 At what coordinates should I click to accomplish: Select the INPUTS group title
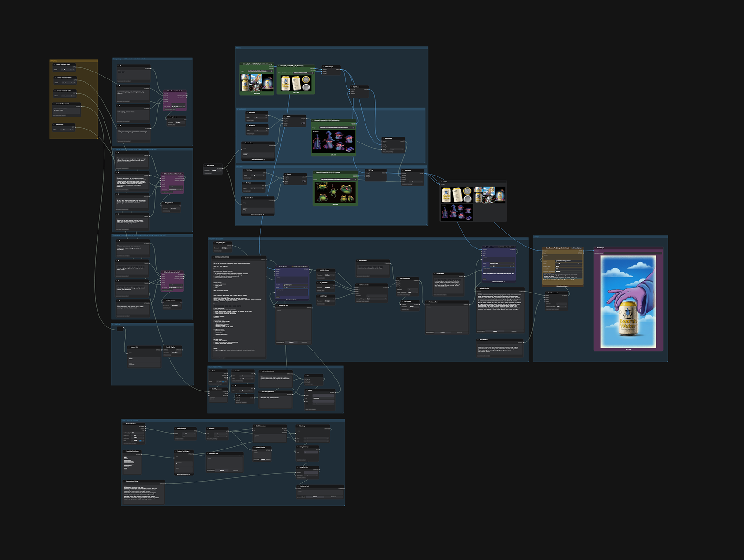[x=54, y=61]
